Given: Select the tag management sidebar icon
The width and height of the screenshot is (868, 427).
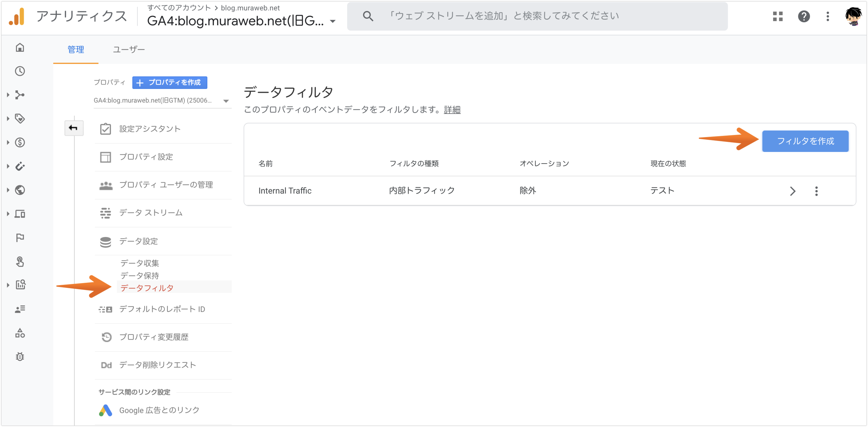Looking at the screenshot, I should point(20,118).
